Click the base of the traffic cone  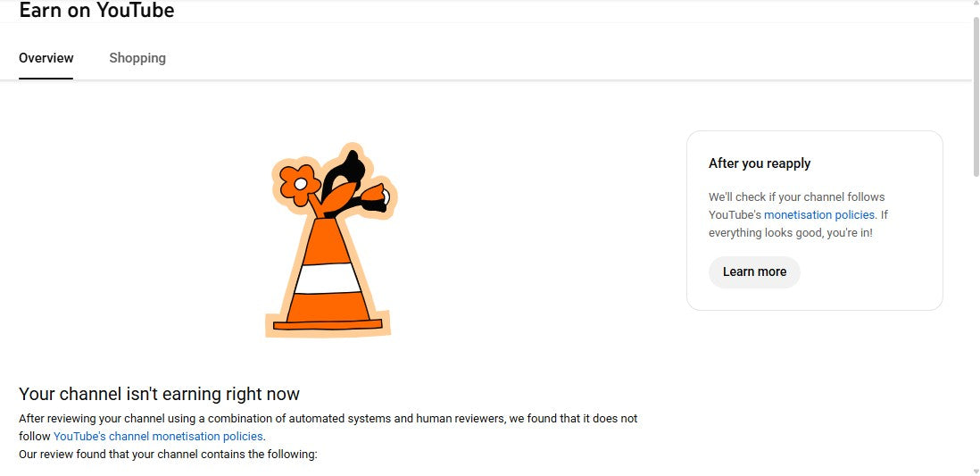[x=328, y=325]
